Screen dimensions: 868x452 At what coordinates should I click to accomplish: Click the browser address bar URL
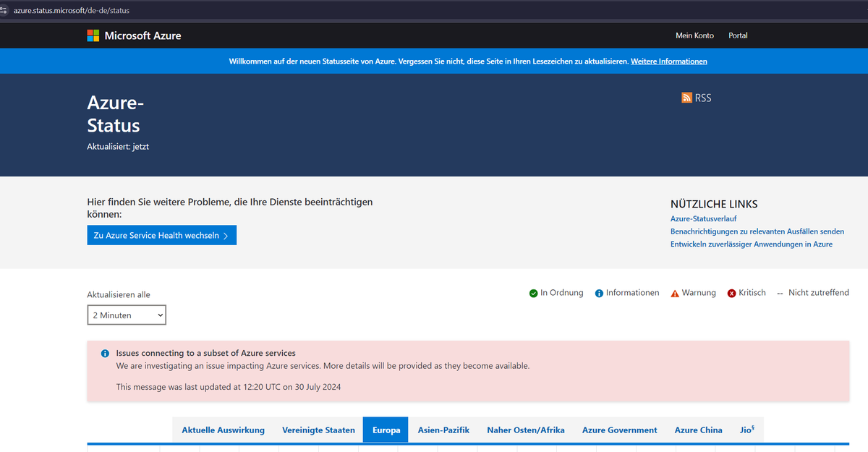pos(72,10)
